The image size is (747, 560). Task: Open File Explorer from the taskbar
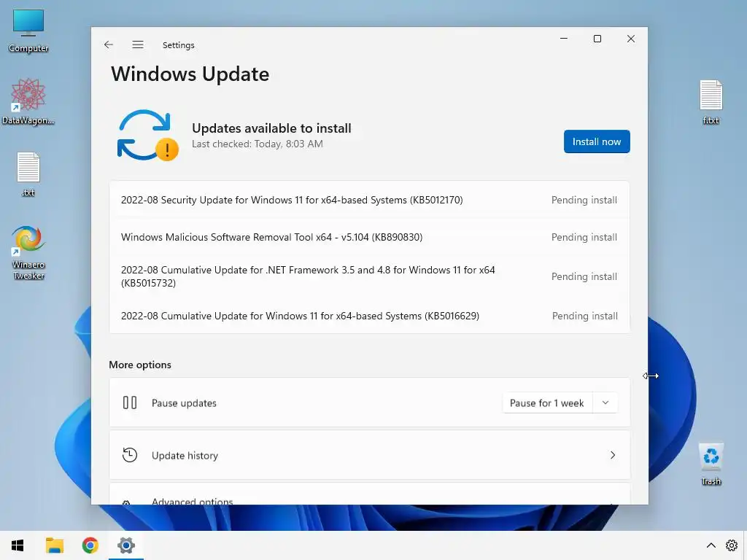click(x=54, y=545)
